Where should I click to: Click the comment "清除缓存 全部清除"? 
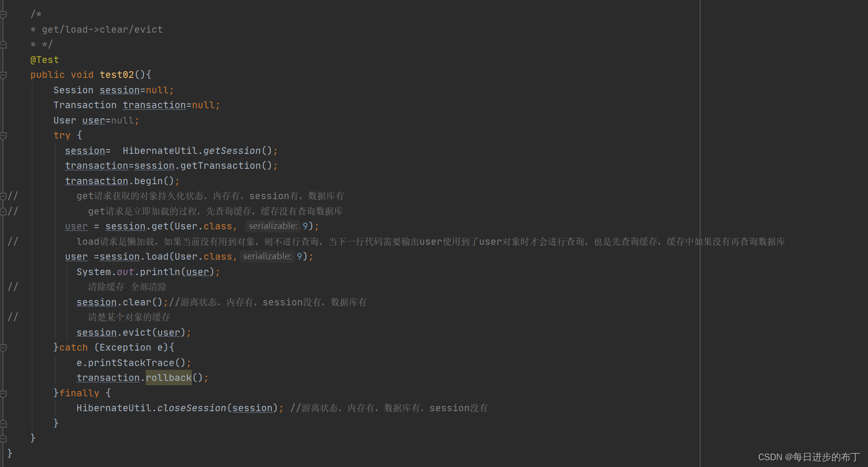coord(127,287)
